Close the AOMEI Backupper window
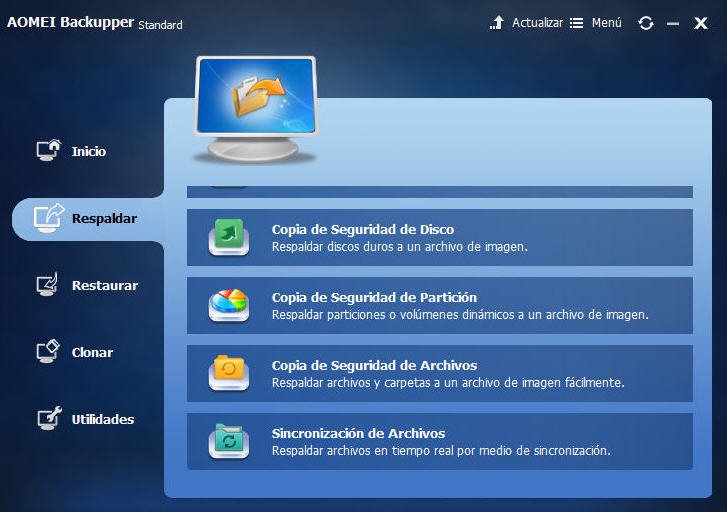This screenshot has height=512, width=727. click(701, 23)
